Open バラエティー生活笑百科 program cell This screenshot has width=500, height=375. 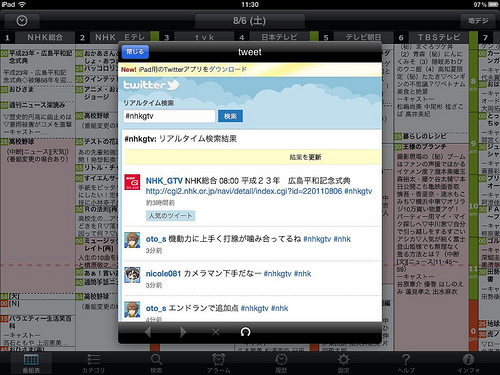[x=37, y=331]
